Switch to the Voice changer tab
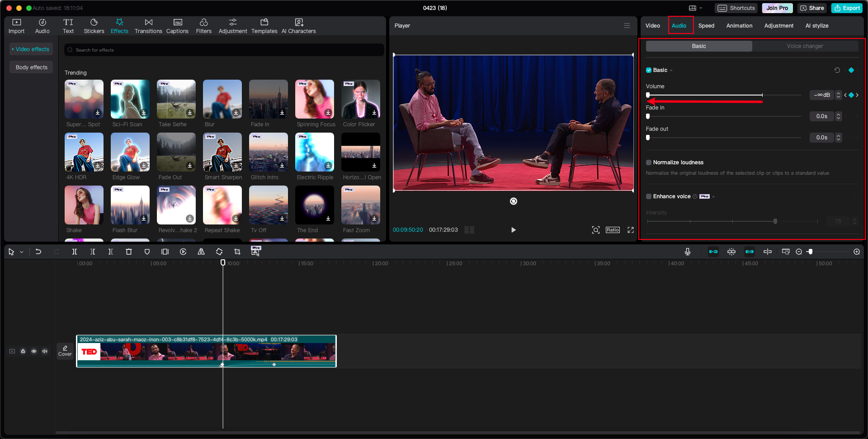Image resolution: width=868 pixels, height=439 pixels. (x=806, y=46)
